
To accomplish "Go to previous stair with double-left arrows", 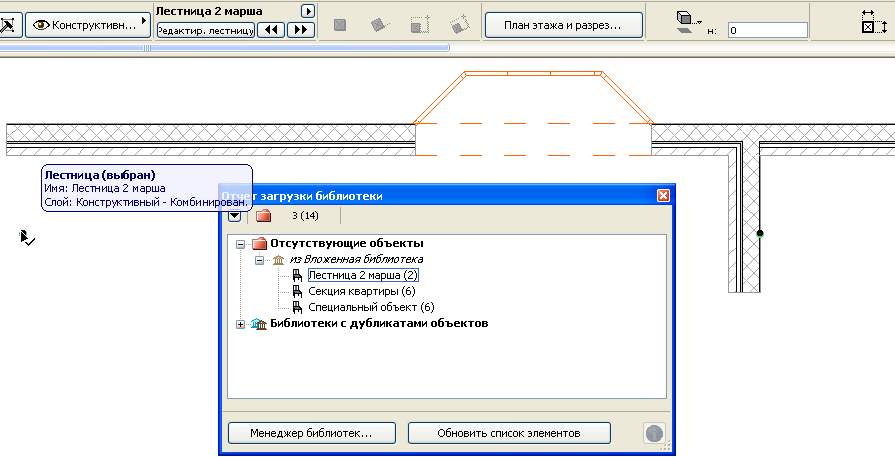I will click(x=271, y=30).
